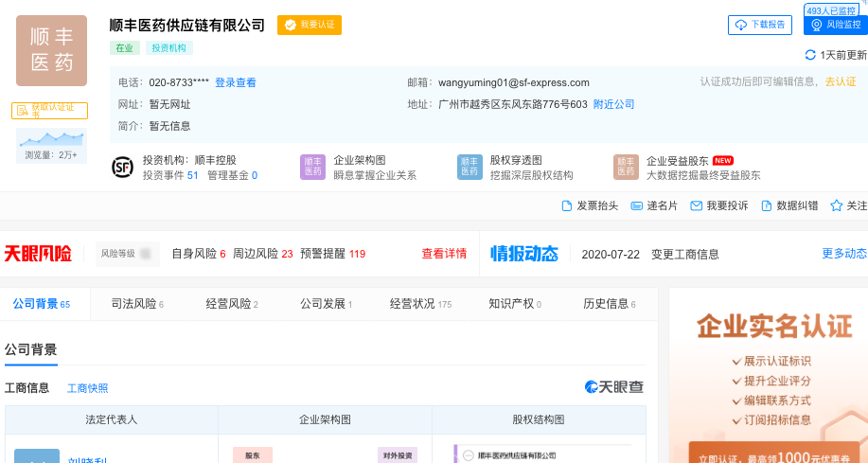Viewport: 868px width, 463px height.
Task: Open 股权穿透图 link text
Action: point(516,160)
